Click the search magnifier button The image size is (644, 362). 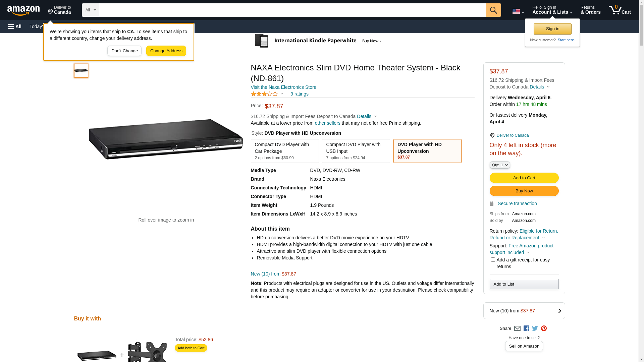[x=493, y=10]
